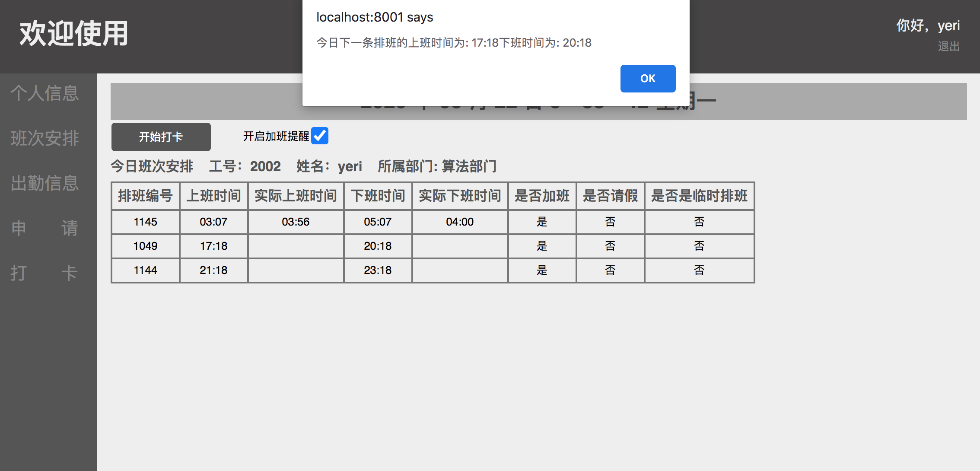This screenshot has height=471, width=980.
Task: Select 打卡 in the sidebar menu
Action: click(x=45, y=273)
